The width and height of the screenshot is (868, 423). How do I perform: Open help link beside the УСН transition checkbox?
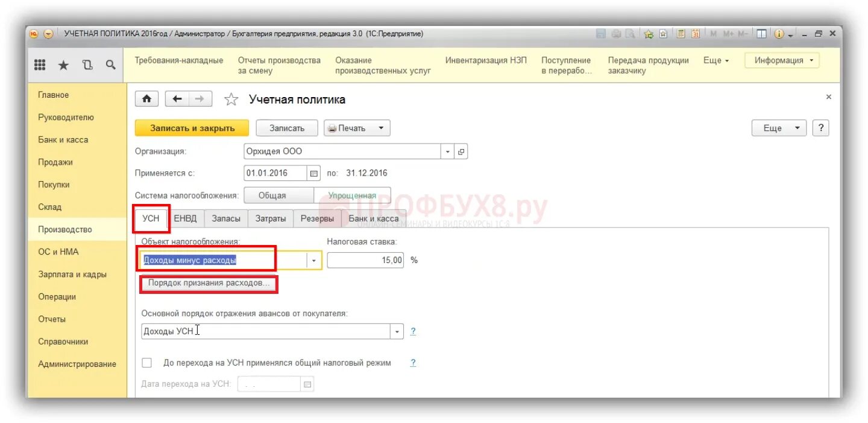tap(413, 363)
